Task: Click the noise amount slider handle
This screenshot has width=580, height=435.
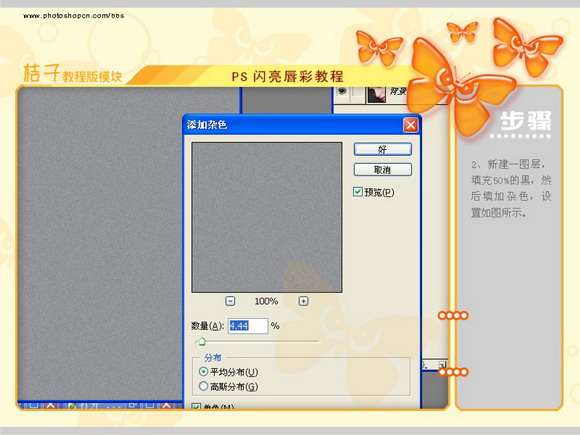Action: pyautogui.click(x=201, y=341)
